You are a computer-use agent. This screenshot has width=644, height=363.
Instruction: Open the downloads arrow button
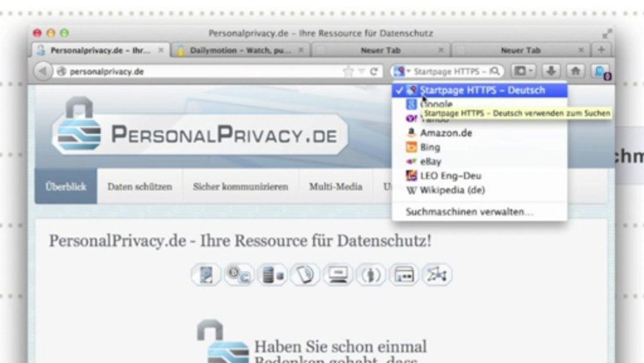point(551,71)
